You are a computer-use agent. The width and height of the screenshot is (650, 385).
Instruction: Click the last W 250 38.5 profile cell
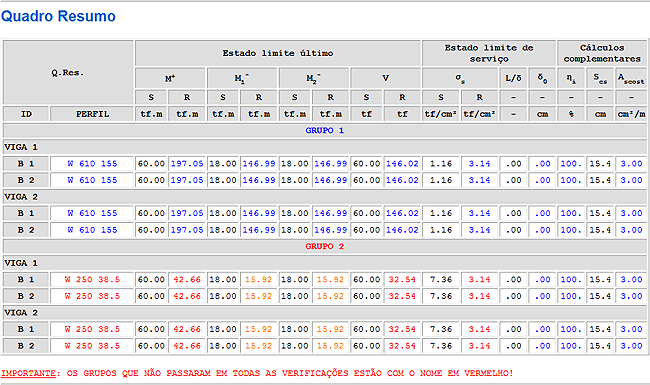tap(92, 346)
